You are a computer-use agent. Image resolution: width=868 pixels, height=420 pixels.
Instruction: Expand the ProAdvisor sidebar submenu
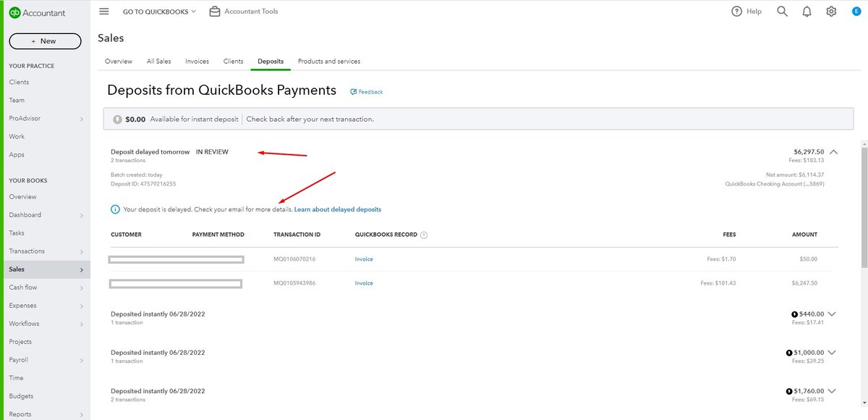click(81, 119)
